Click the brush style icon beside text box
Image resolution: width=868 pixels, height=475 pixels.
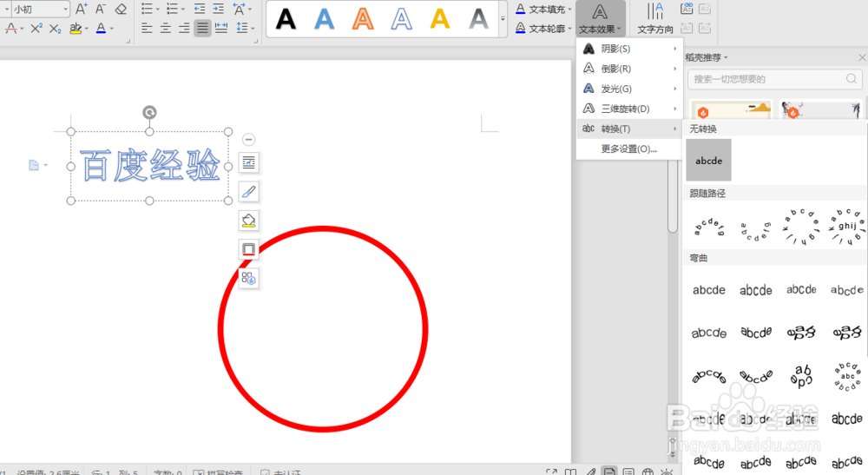point(249,192)
